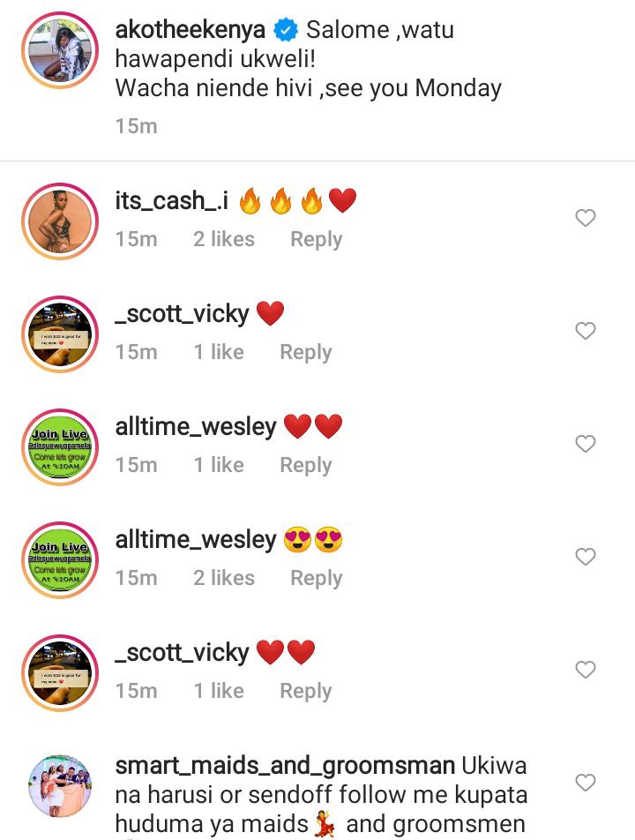
Task: Heart alltime_wesley's heart-eyes emoji comment
Action: click(x=586, y=557)
